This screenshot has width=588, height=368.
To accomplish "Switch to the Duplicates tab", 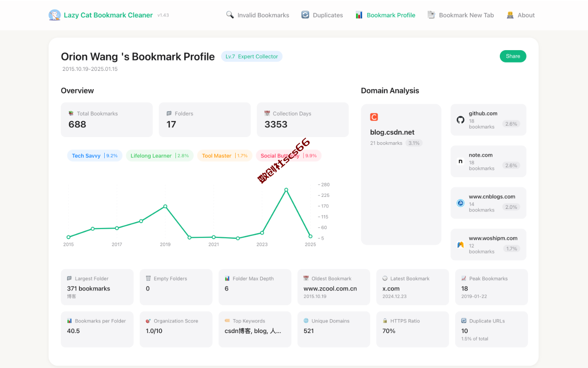I will coord(322,15).
